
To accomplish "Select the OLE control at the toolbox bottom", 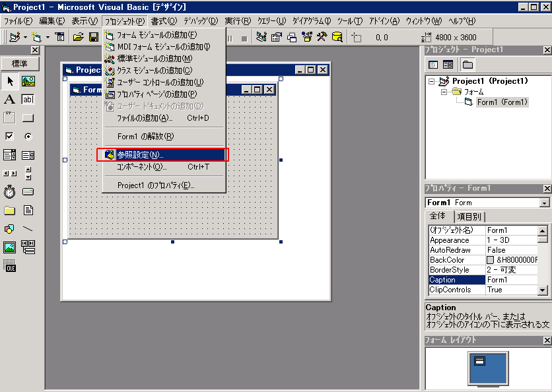I will click(10, 265).
